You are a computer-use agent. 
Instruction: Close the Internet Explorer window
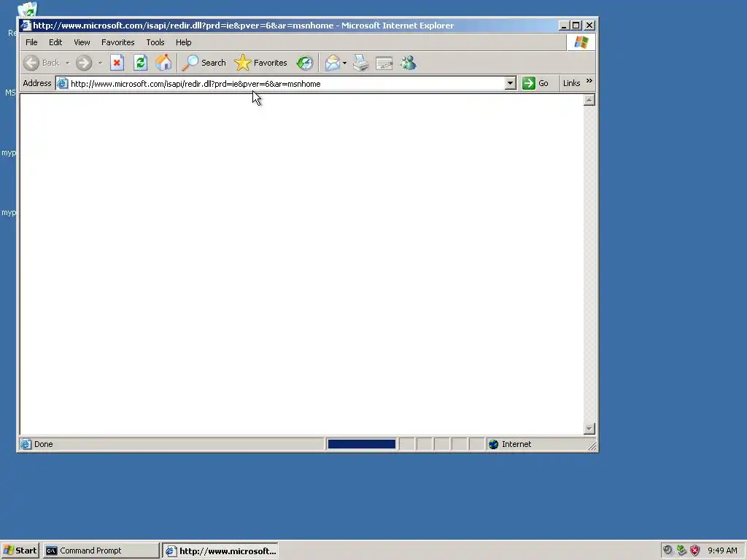tap(589, 26)
